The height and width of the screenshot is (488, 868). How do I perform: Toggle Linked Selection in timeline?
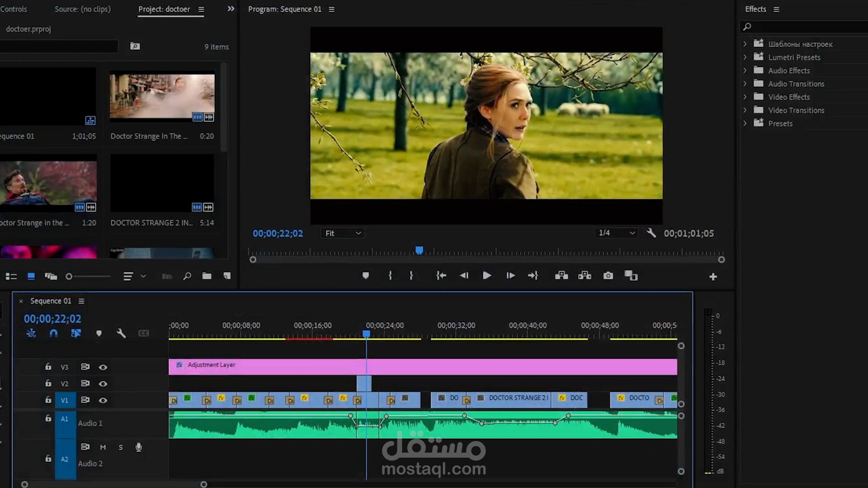[76, 333]
